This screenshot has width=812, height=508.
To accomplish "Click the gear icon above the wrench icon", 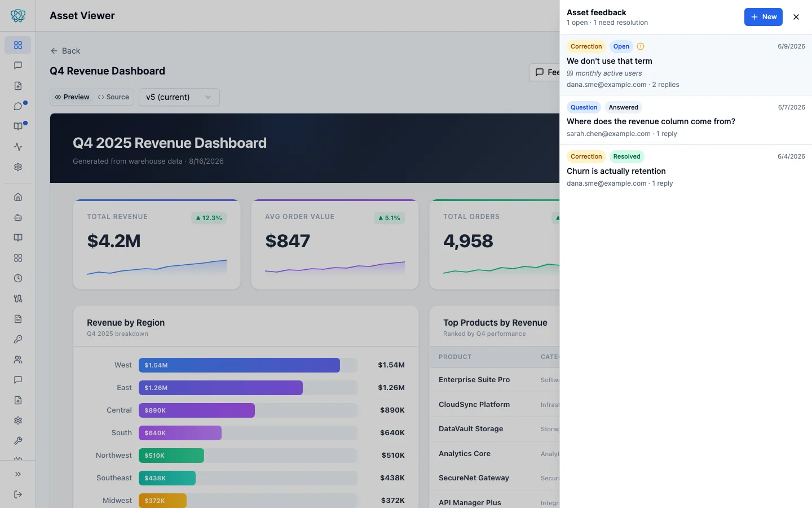I will click(x=18, y=421).
